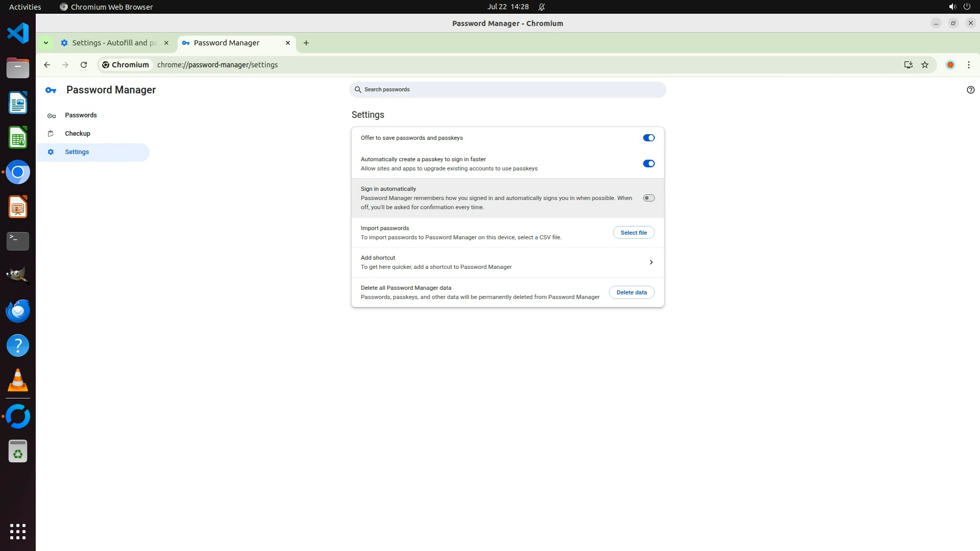Expand the tab search dropdown arrow

(46, 43)
